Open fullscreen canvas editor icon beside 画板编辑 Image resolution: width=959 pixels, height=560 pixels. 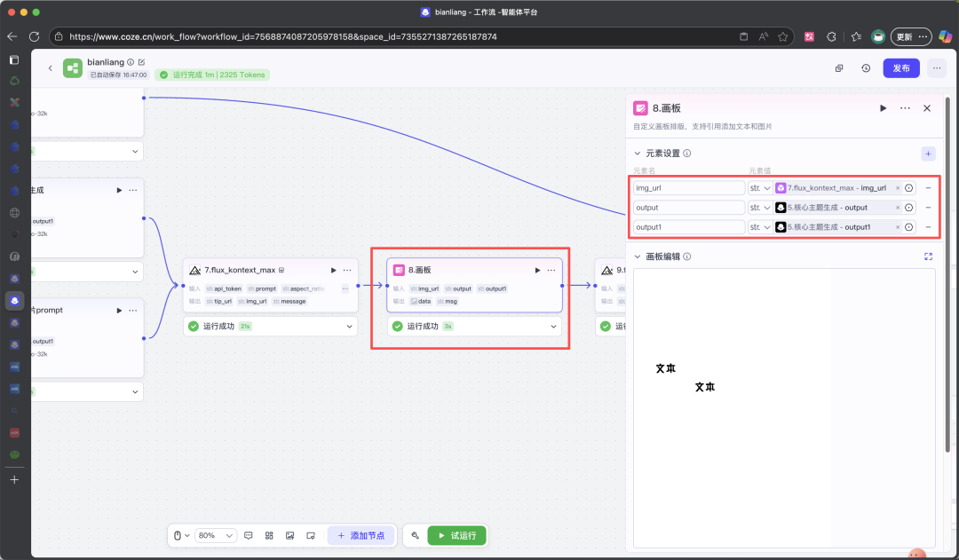click(x=928, y=256)
